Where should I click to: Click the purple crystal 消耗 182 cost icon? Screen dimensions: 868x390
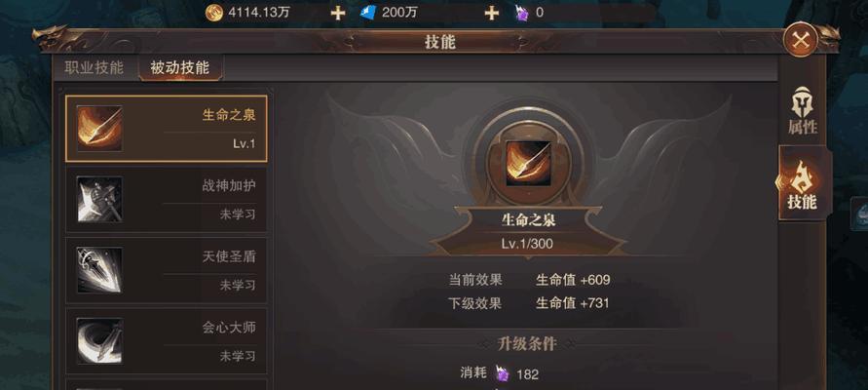tap(502, 373)
